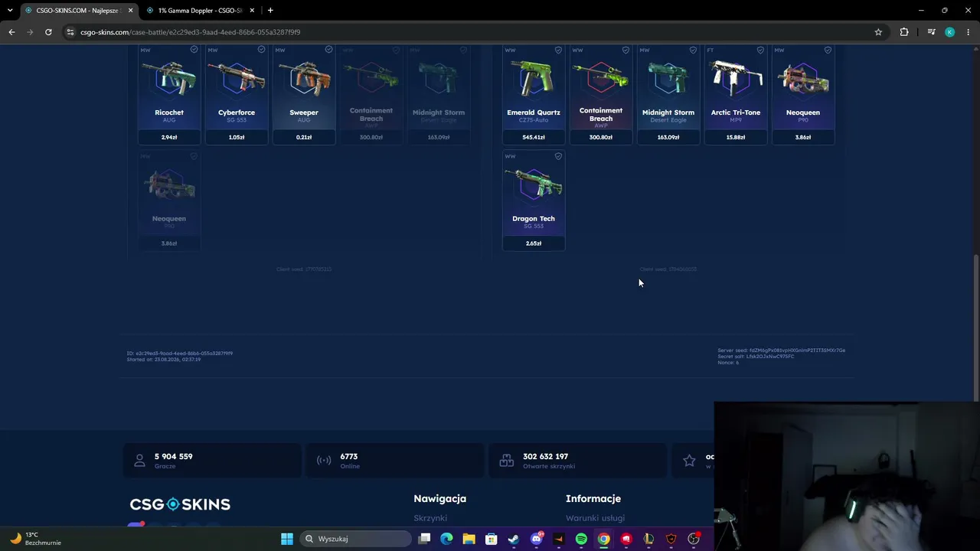Click the Server seed text line

[x=782, y=350]
